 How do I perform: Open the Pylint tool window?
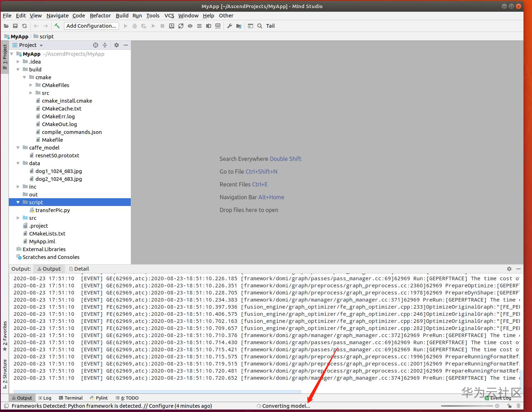[99, 398]
